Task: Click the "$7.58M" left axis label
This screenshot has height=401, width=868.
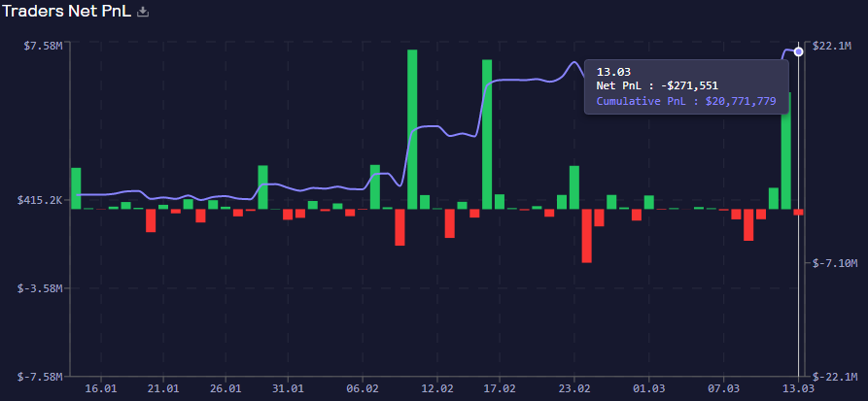Action: coord(43,46)
